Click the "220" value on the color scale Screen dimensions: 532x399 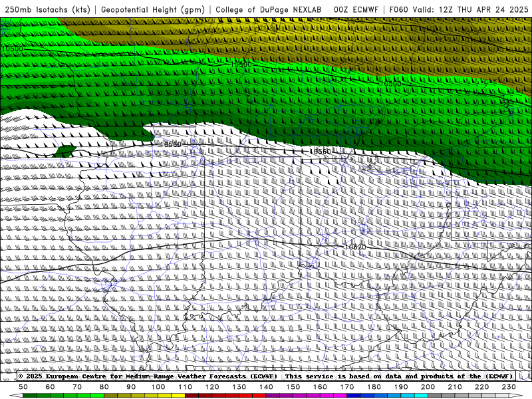(482, 387)
